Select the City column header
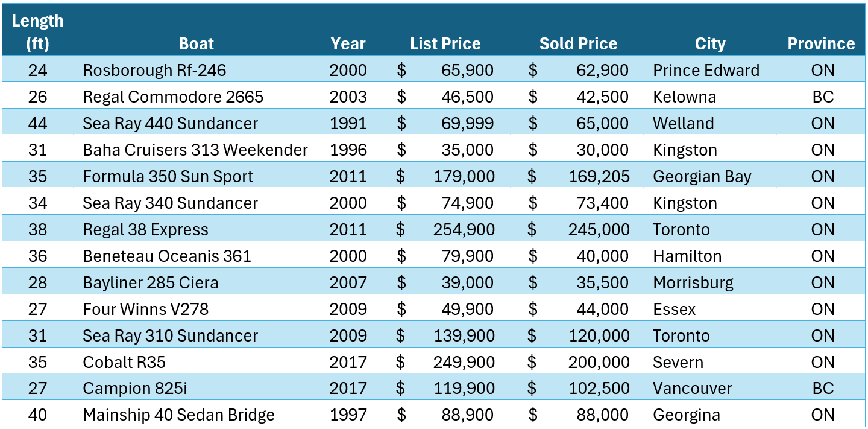 (709, 44)
